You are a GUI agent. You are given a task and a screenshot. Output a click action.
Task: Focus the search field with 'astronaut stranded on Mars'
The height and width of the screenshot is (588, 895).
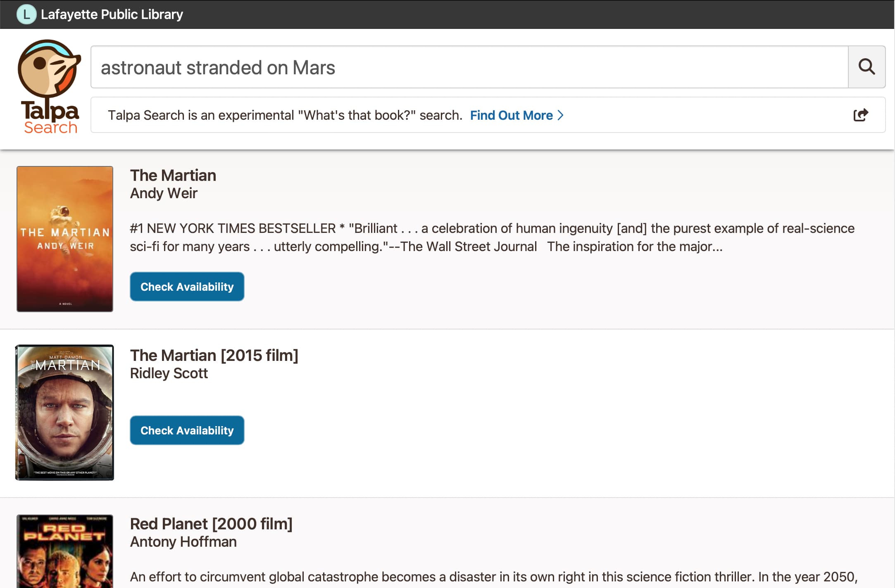pos(469,67)
